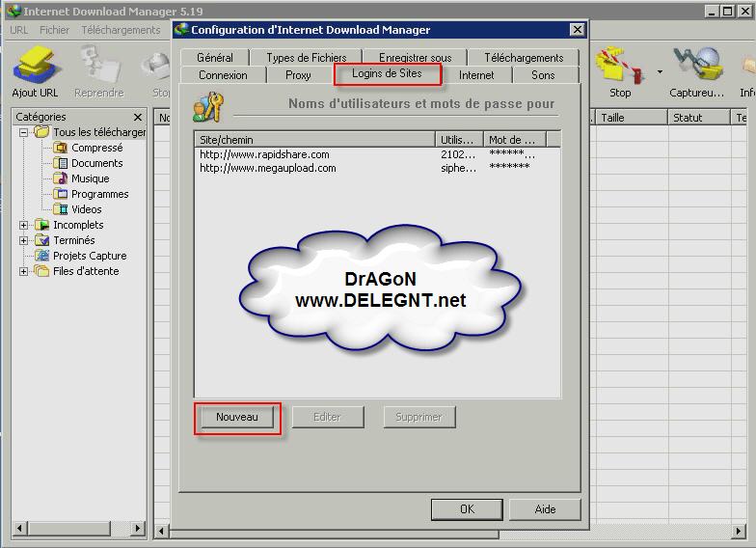Click the Nouveau button

pos(237,417)
